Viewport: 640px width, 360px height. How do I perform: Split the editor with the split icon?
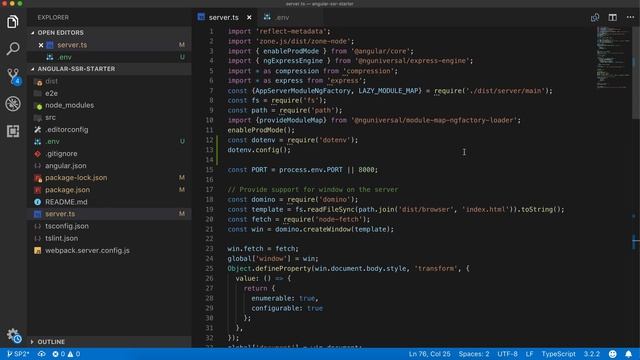click(613, 18)
